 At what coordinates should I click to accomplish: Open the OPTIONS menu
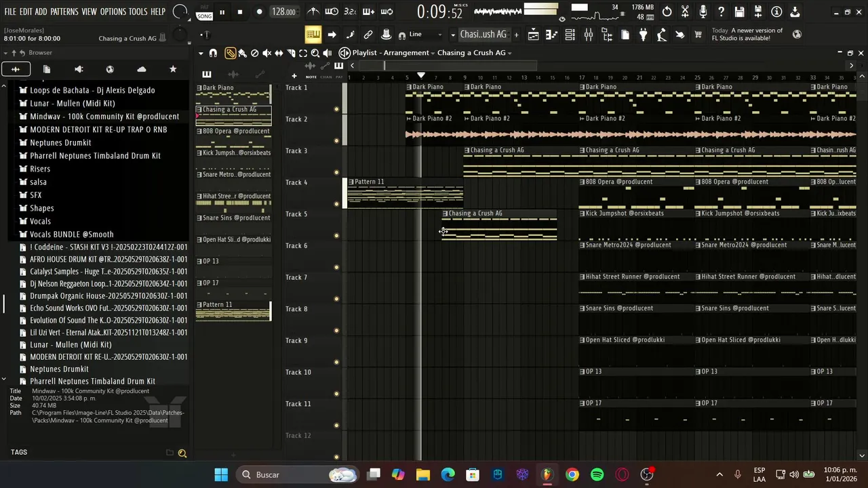(x=113, y=12)
